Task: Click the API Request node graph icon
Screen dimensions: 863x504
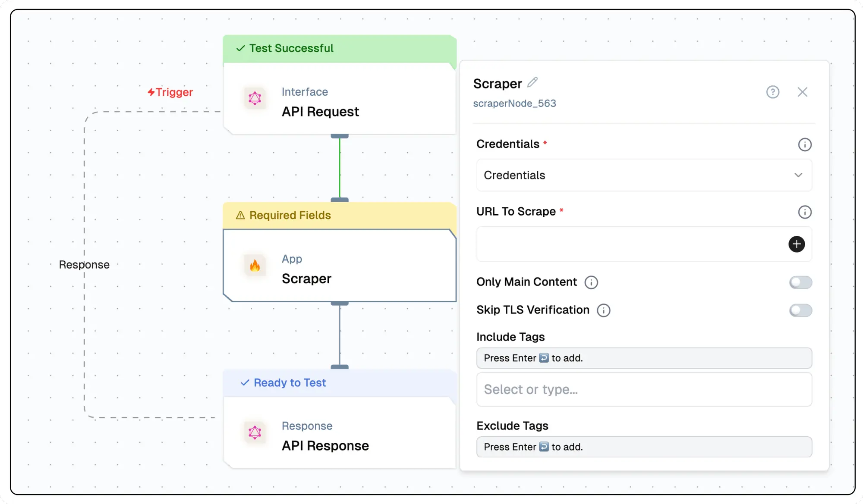Action: [255, 98]
